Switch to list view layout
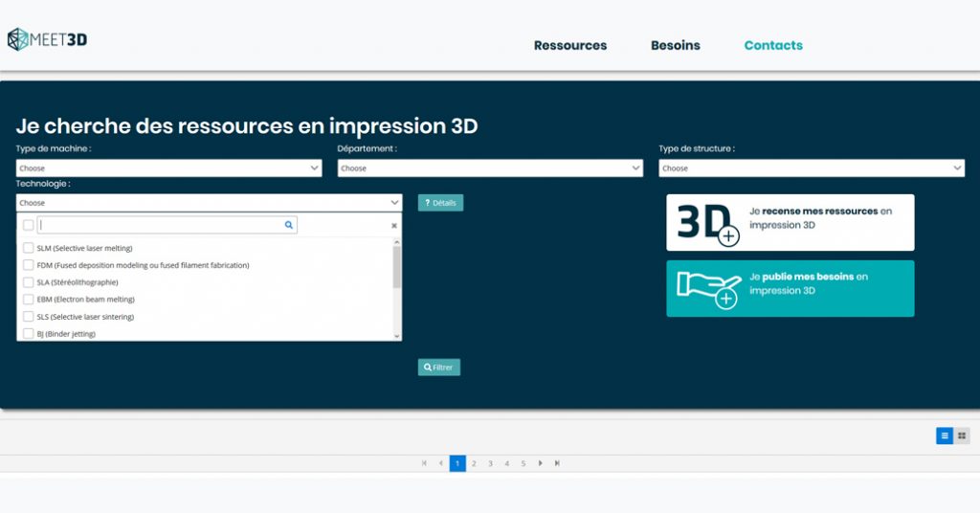Viewport: 980px width, 513px height. (945, 435)
